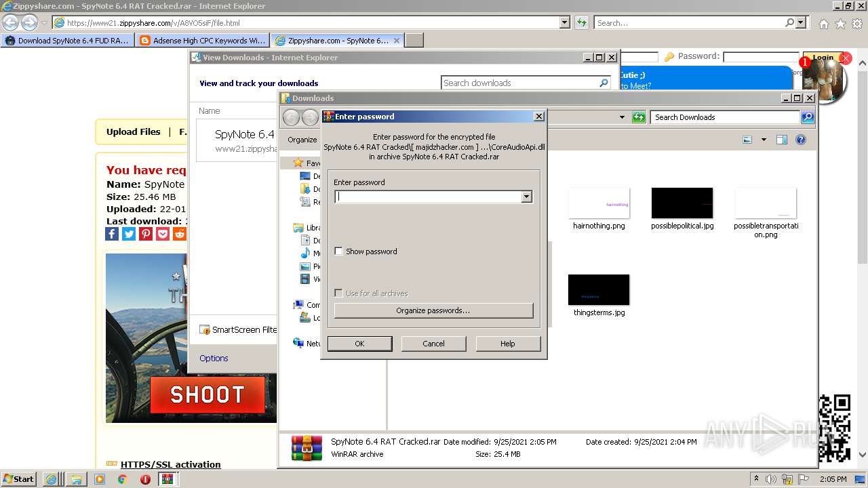
Task: Close the Enter password dialog
Action: [539, 117]
